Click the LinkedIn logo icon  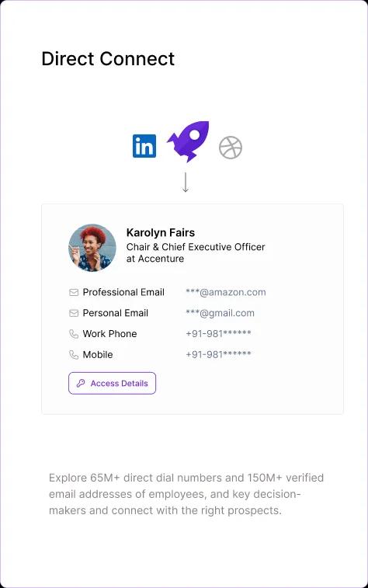pyautogui.click(x=144, y=146)
